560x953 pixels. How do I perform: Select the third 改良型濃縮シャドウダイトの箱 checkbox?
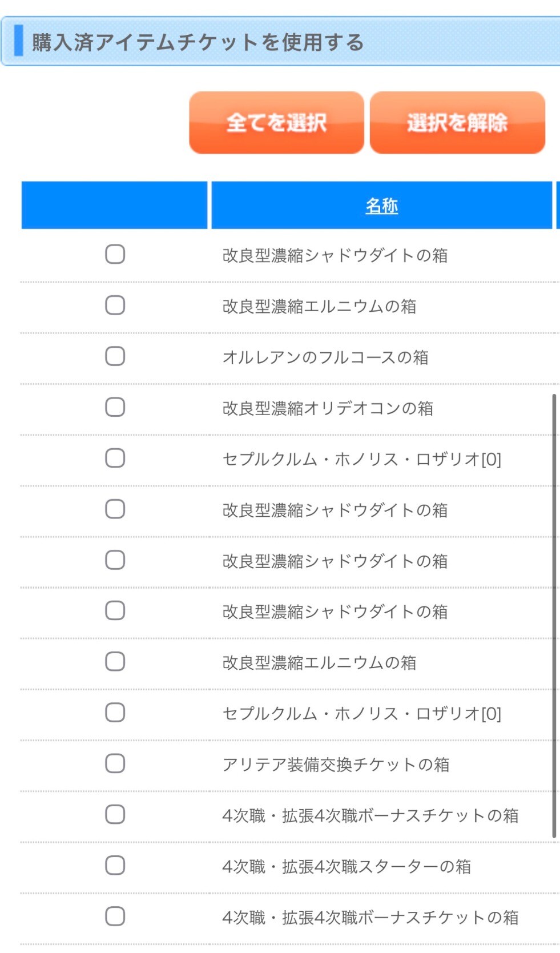tap(115, 560)
